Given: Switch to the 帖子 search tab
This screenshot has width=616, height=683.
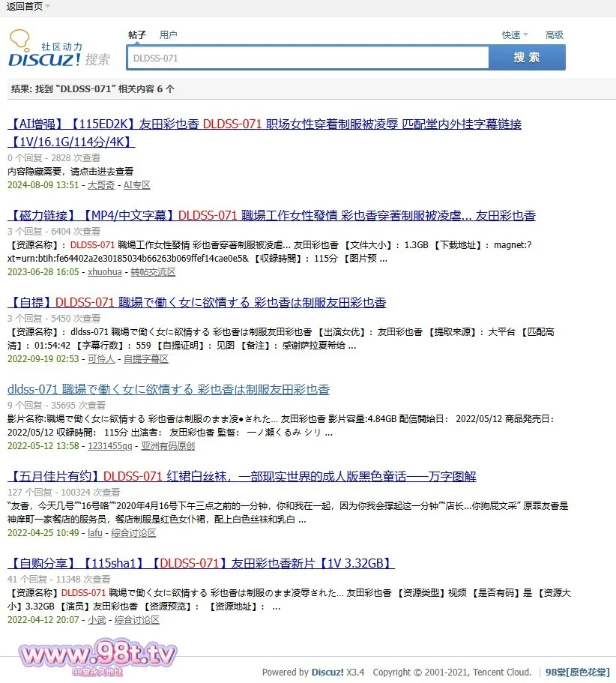Looking at the screenshot, I should click(137, 35).
